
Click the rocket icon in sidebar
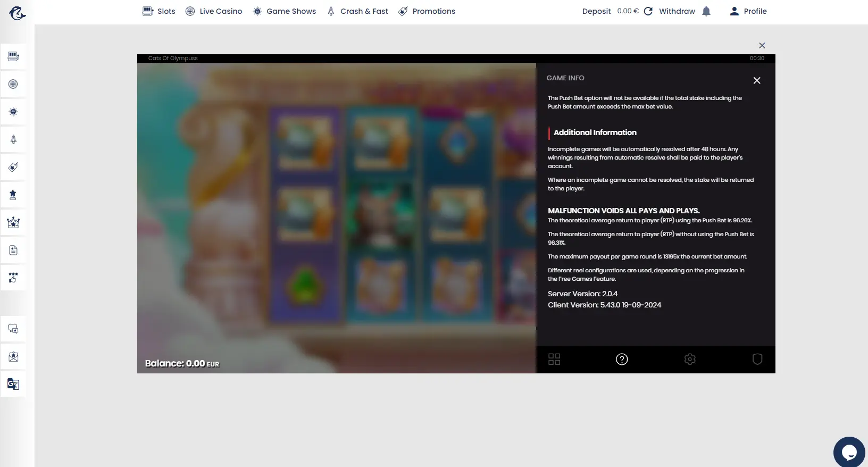click(13, 139)
